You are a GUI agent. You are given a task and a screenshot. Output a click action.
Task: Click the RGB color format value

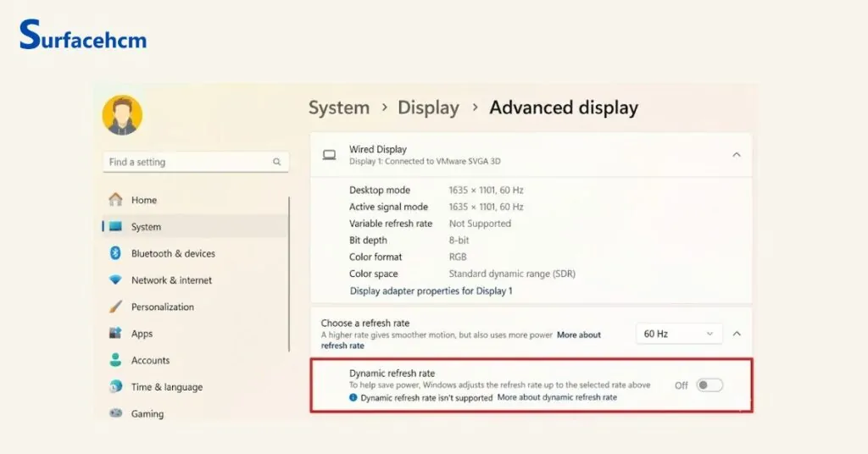tap(458, 257)
